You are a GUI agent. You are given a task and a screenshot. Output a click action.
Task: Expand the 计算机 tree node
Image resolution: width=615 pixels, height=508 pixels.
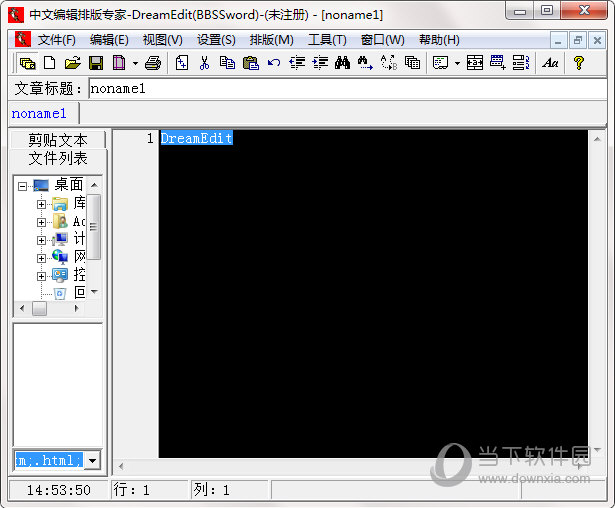[x=41, y=240]
